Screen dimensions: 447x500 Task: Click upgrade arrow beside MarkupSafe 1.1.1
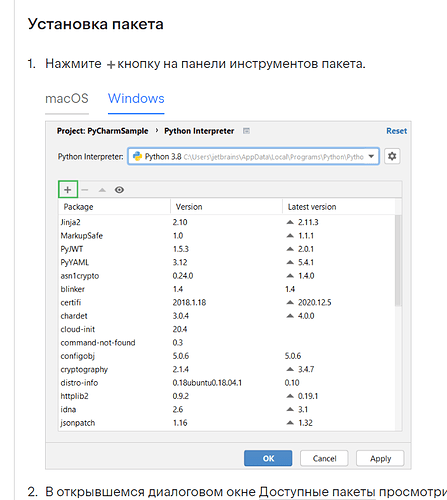[x=290, y=235]
